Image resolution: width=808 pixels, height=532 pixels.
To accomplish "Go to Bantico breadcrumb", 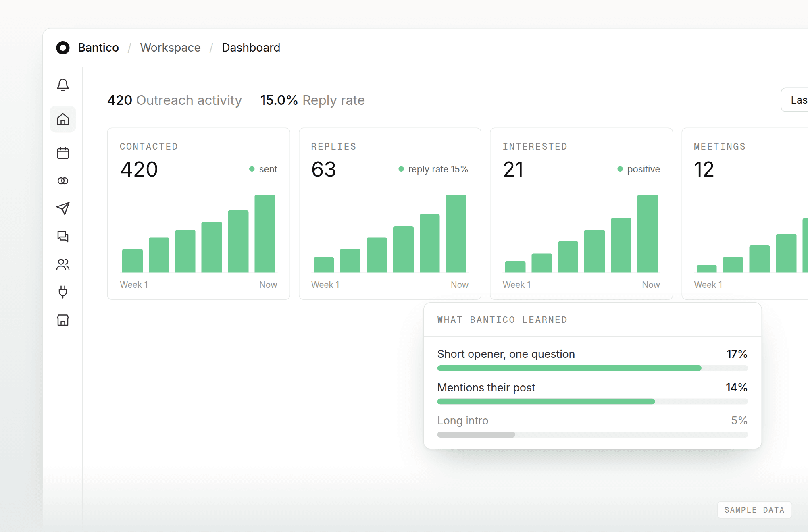I will pos(98,48).
